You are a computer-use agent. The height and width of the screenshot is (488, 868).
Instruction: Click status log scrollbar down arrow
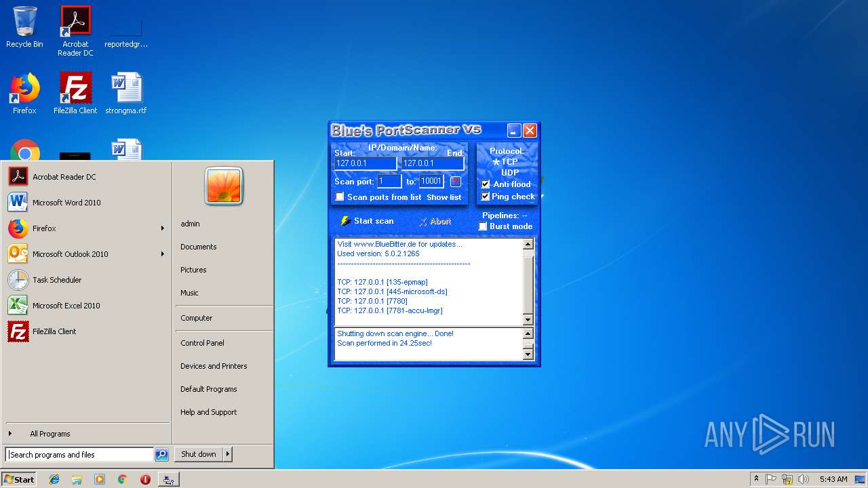coord(528,354)
